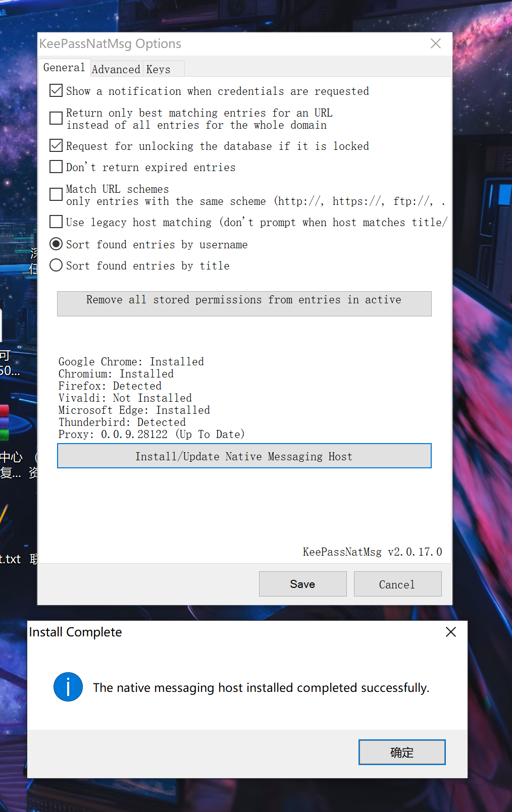This screenshot has width=512, height=812.
Task: Open the Advanced tab
Action: point(116,69)
